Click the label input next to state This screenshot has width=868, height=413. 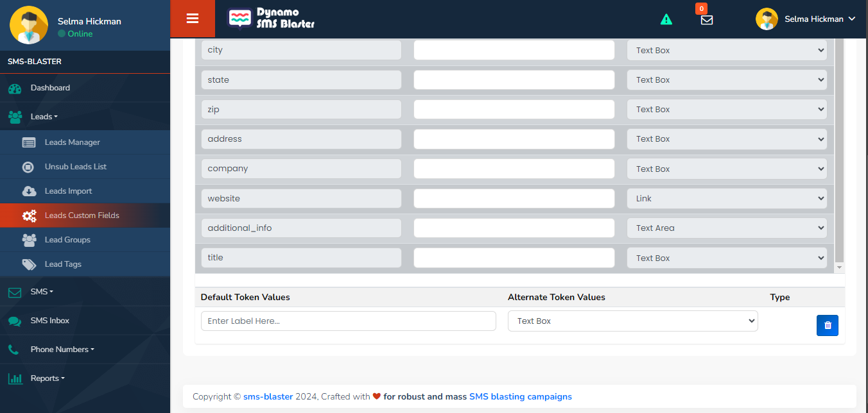click(514, 80)
